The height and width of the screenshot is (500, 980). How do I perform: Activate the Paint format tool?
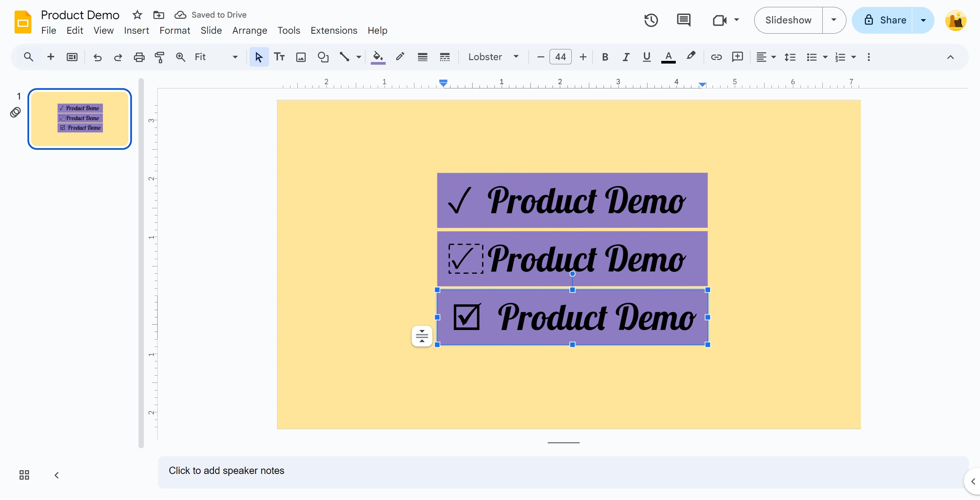[x=160, y=57]
